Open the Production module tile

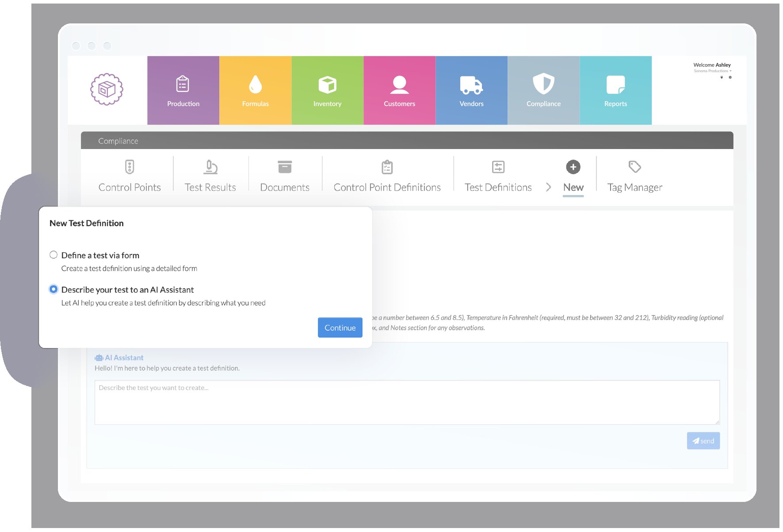tap(183, 91)
